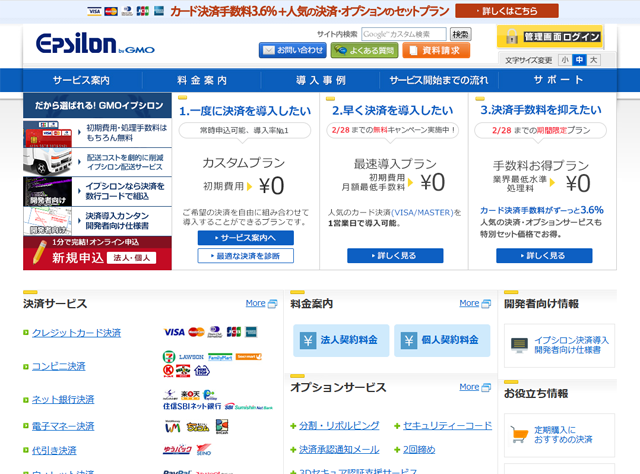Click the LAWSON logo

191,357
